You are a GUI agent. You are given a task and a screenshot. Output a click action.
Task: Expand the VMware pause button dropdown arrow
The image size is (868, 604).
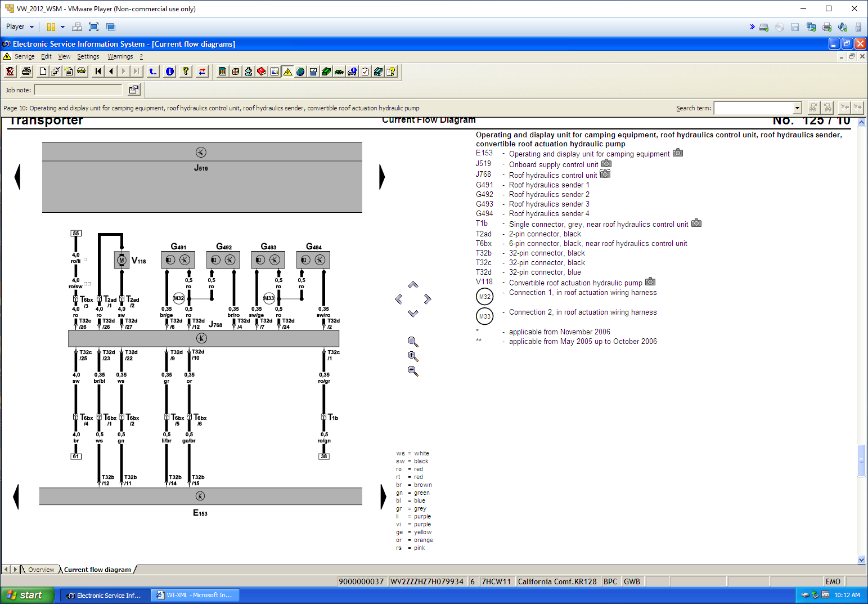point(62,27)
